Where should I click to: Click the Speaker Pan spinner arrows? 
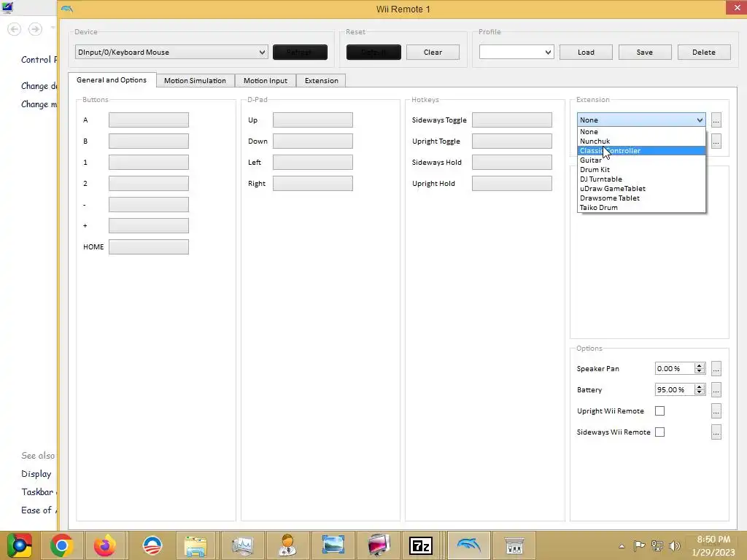tap(700, 368)
